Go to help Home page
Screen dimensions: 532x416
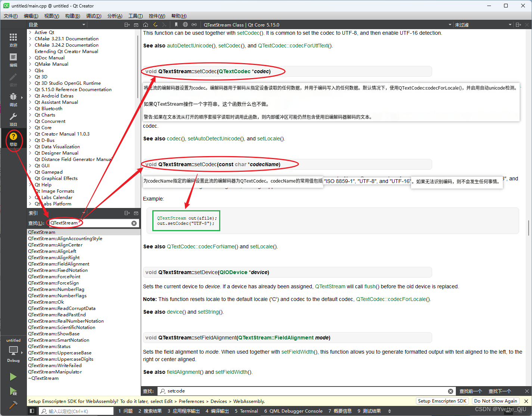(146, 25)
